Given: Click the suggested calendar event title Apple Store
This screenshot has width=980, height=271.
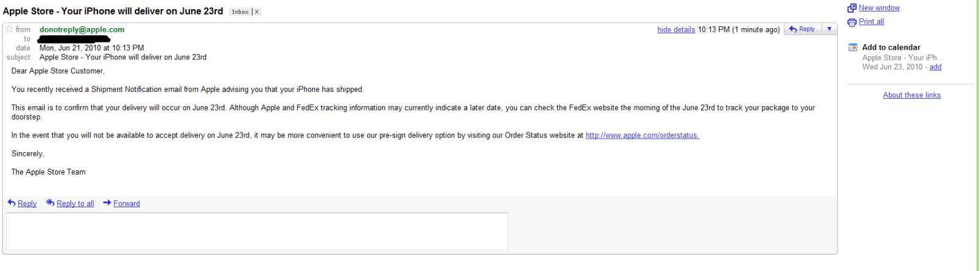Looking at the screenshot, I should coord(899,58).
